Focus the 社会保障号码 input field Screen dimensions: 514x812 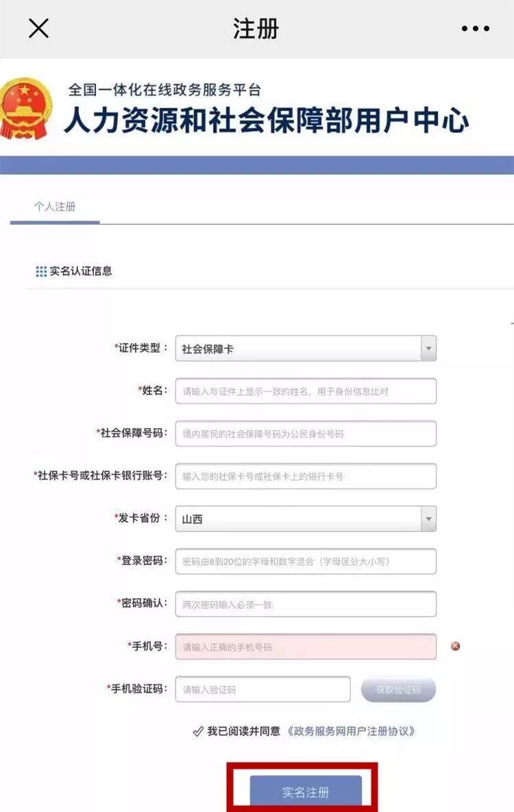(x=306, y=433)
